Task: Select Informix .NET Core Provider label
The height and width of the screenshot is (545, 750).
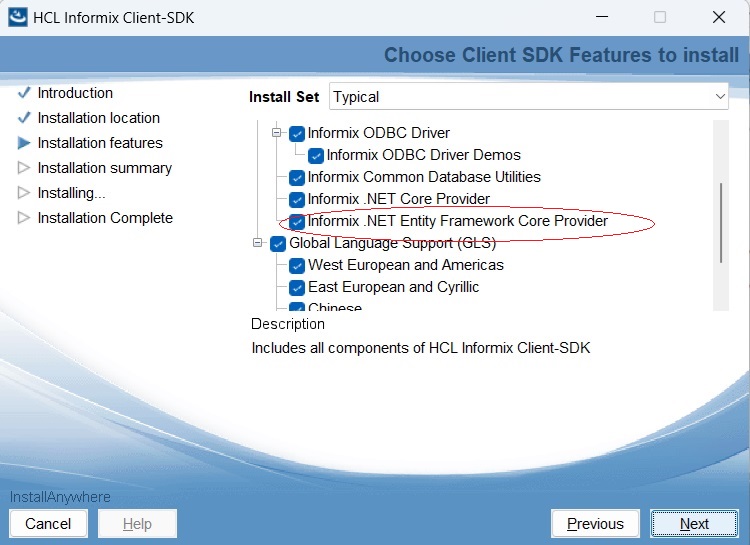Action: [398, 199]
